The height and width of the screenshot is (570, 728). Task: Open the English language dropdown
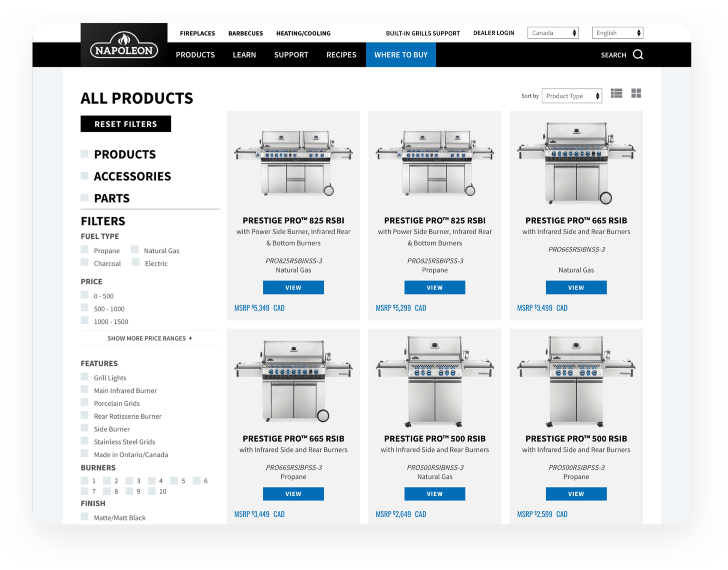(617, 33)
